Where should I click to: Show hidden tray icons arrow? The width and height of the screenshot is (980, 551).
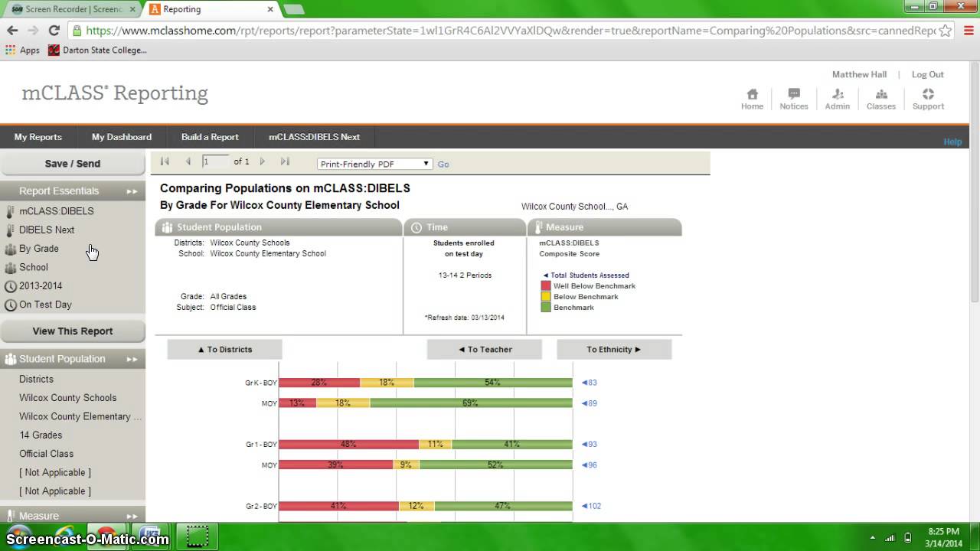click(873, 537)
